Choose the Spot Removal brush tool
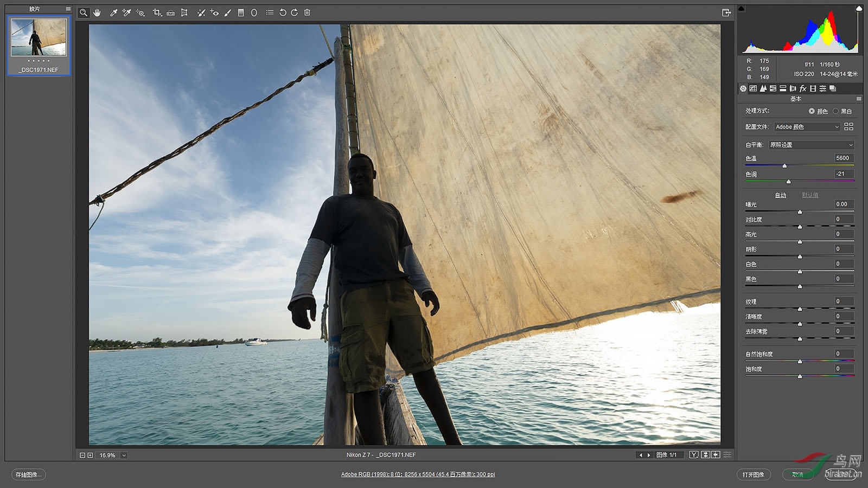This screenshot has height=488, width=868. 201,12
